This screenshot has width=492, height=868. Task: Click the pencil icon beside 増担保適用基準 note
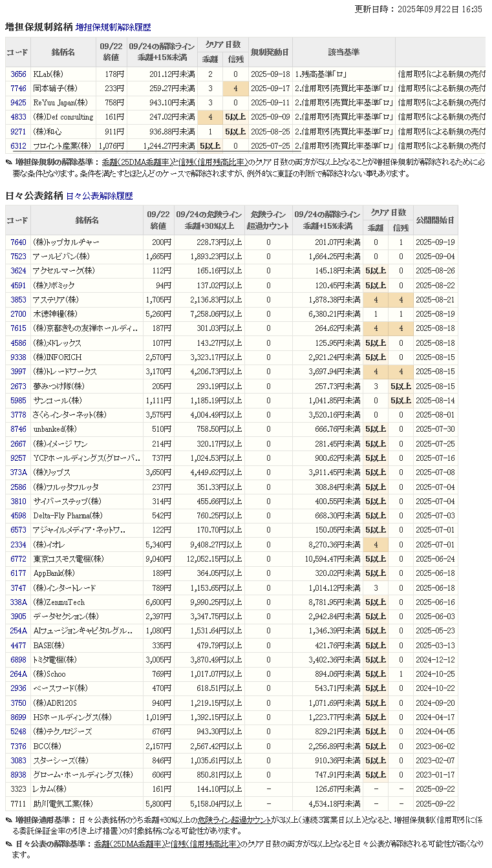tap(9, 820)
